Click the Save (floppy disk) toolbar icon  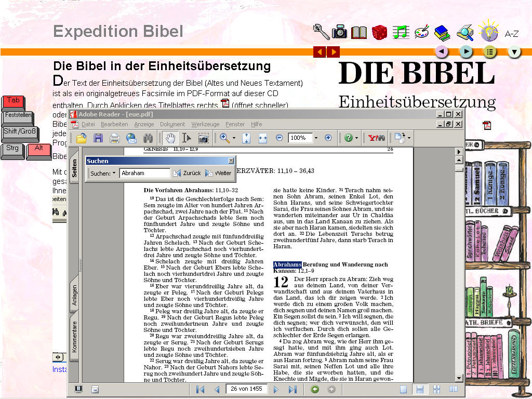pyautogui.click(x=98, y=138)
